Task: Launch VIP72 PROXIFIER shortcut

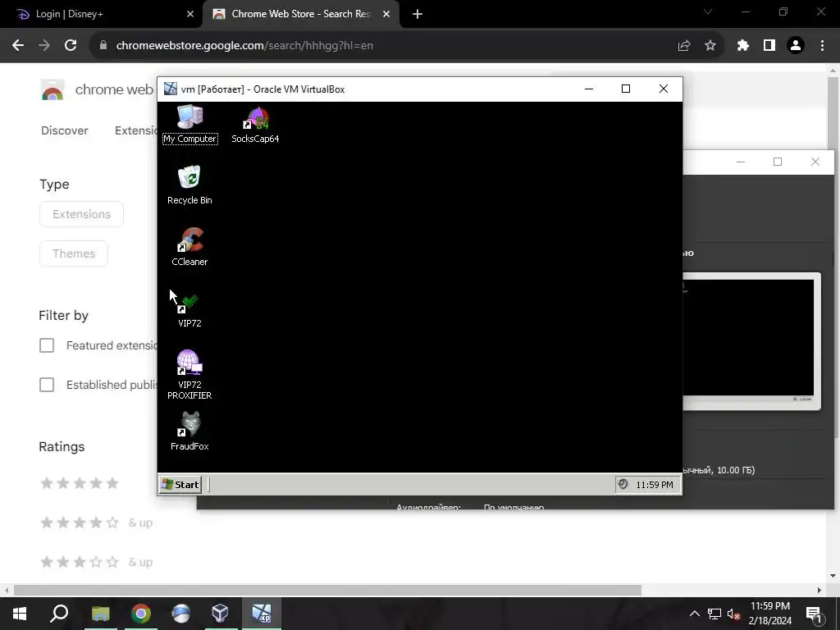Action: click(189, 374)
